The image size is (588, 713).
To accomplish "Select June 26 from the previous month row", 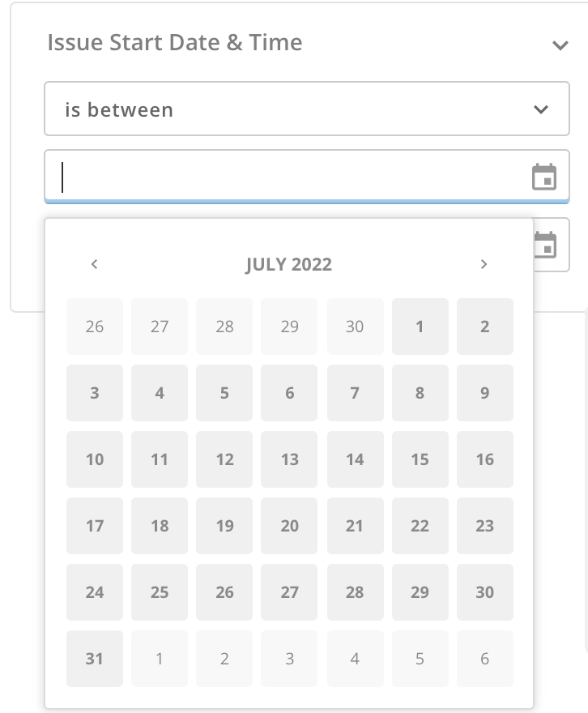I will 94,327.
